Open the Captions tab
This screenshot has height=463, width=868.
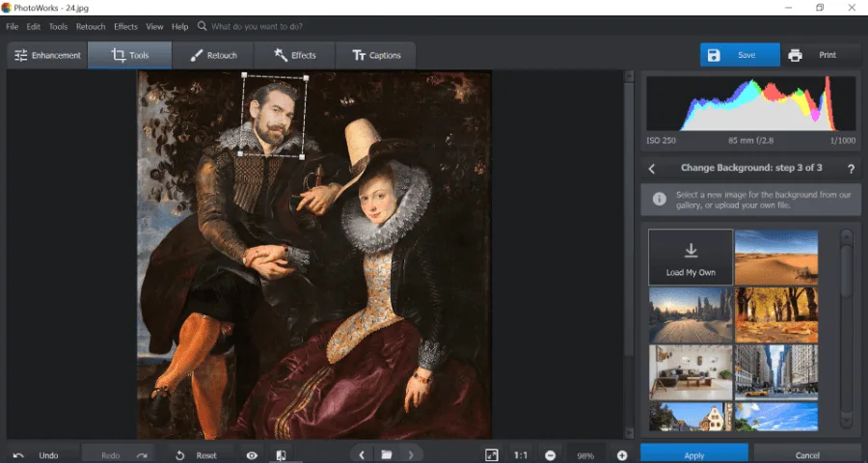(376, 55)
